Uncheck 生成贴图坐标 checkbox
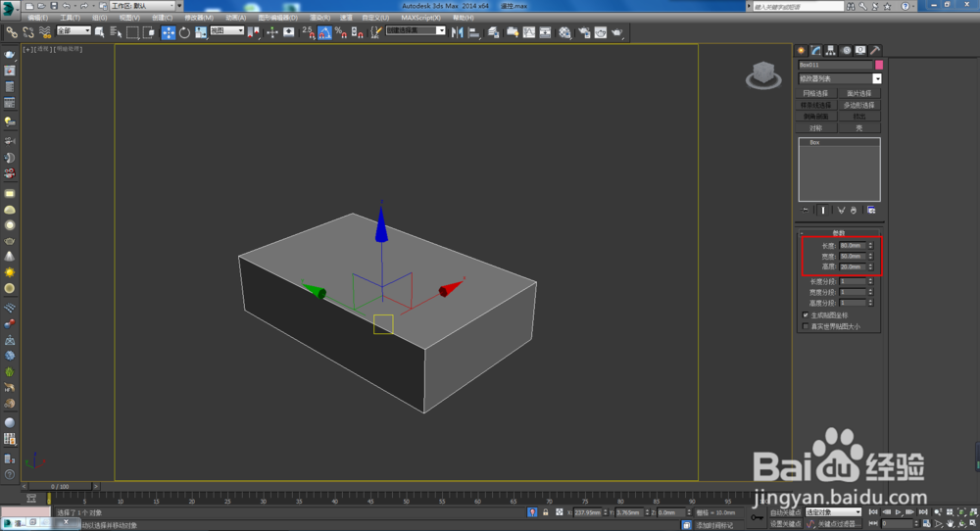 pos(806,314)
